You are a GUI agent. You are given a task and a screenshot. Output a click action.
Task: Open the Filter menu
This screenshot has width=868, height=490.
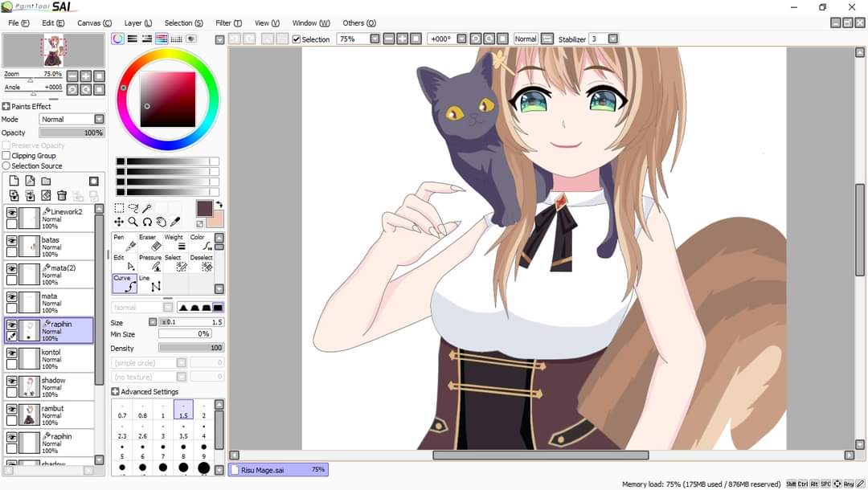click(228, 22)
